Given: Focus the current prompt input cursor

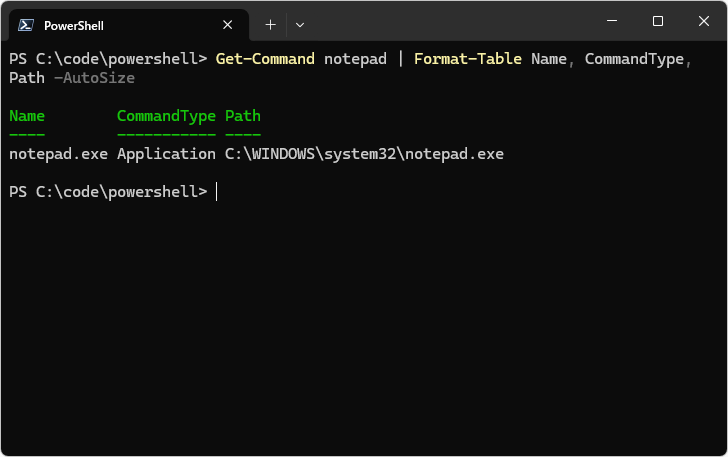Looking at the screenshot, I should coord(217,192).
